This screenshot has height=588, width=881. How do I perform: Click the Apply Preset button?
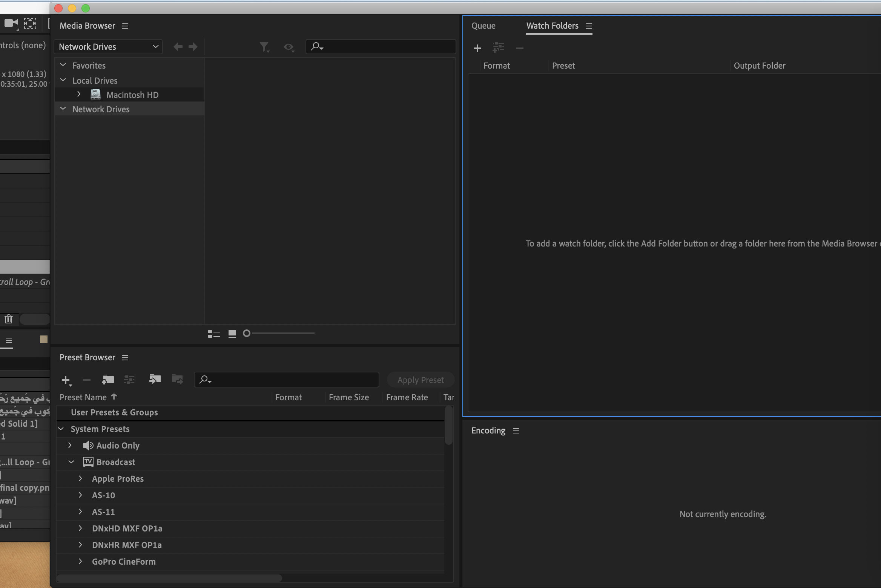[x=421, y=380]
